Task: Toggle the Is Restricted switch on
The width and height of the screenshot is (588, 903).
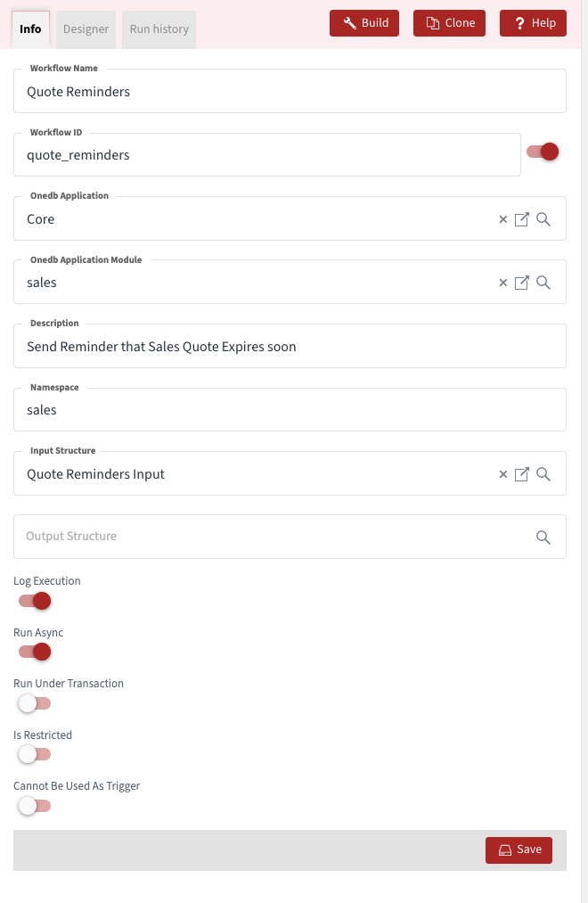Action: [x=34, y=754]
